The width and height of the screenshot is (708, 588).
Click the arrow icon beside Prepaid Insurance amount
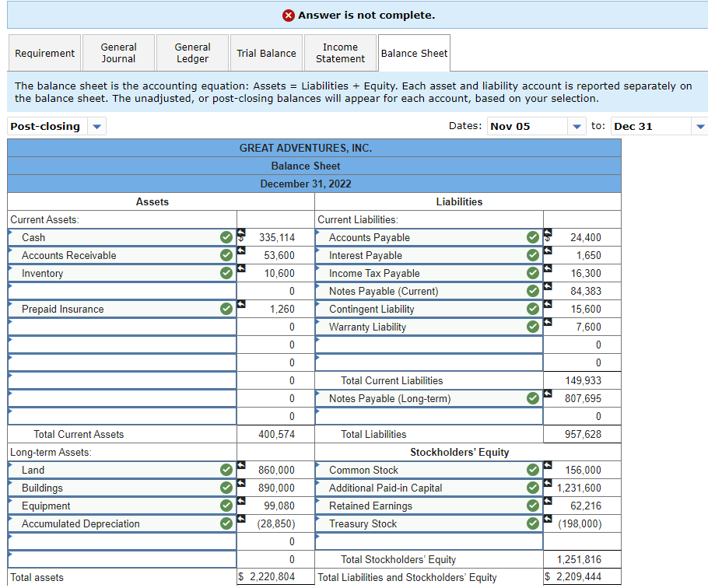(241, 303)
